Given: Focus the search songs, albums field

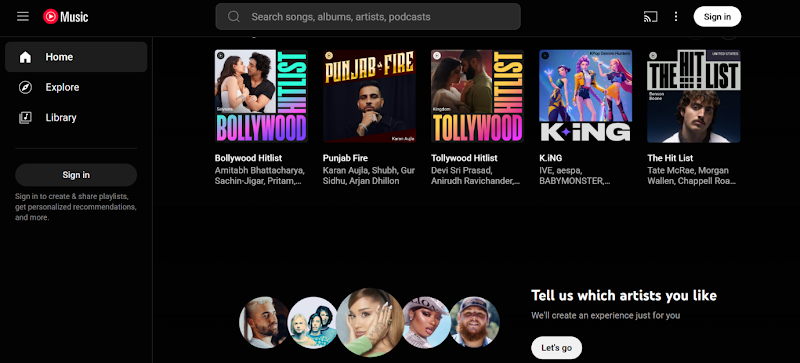Looking at the screenshot, I should pyautogui.click(x=368, y=17).
